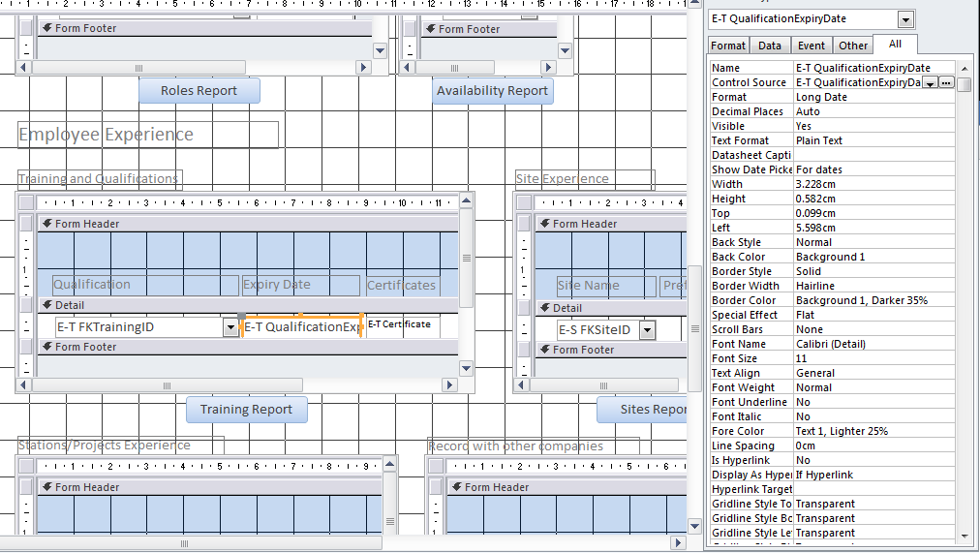Click the Stations/Projects subform selector box

[x=26, y=466]
